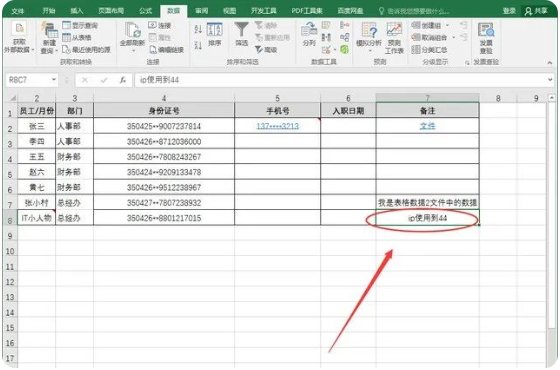Image resolution: width=560 pixels, height=370 pixels.
Task: Open the 文件 hyperlink in the 备注 column
Action: click(x=428, y=126)
